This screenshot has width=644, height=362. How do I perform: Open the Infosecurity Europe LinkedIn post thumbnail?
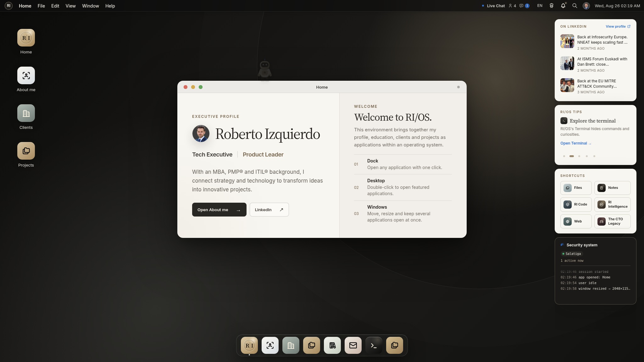pyautogui.click(x=567, y=41)
